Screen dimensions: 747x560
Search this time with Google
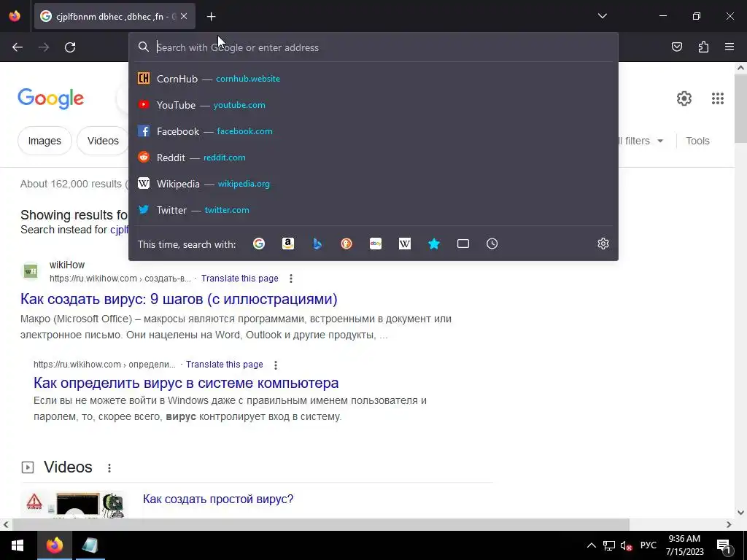[x=259, y=244]
